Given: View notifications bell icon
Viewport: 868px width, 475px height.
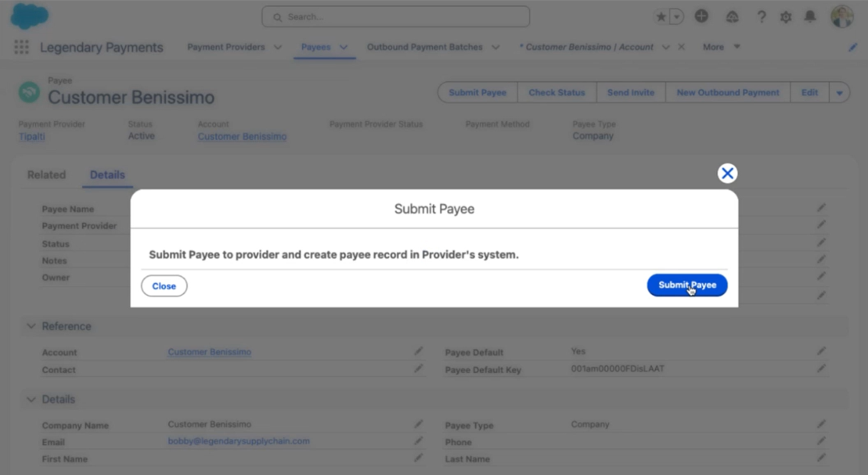Looking at the screenshot, I should [810, 17].
